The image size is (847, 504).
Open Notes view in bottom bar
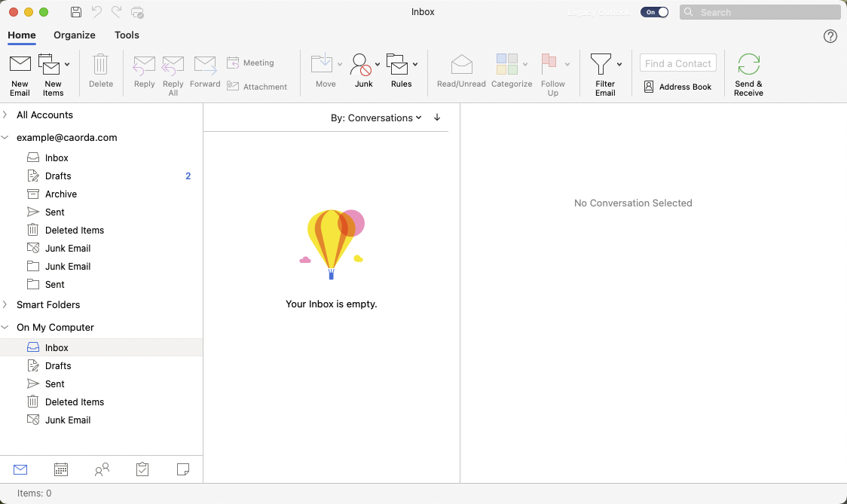coord(182,469)
